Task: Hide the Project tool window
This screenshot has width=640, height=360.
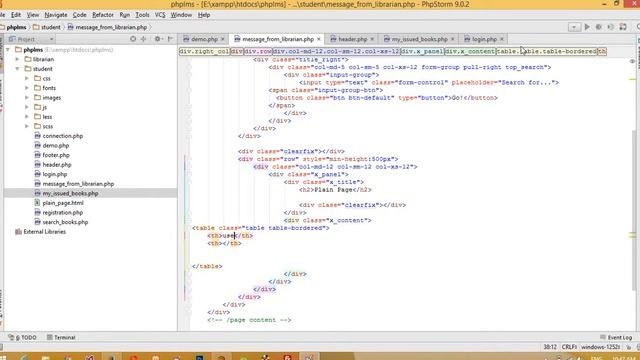Action: tap(171, 39)
